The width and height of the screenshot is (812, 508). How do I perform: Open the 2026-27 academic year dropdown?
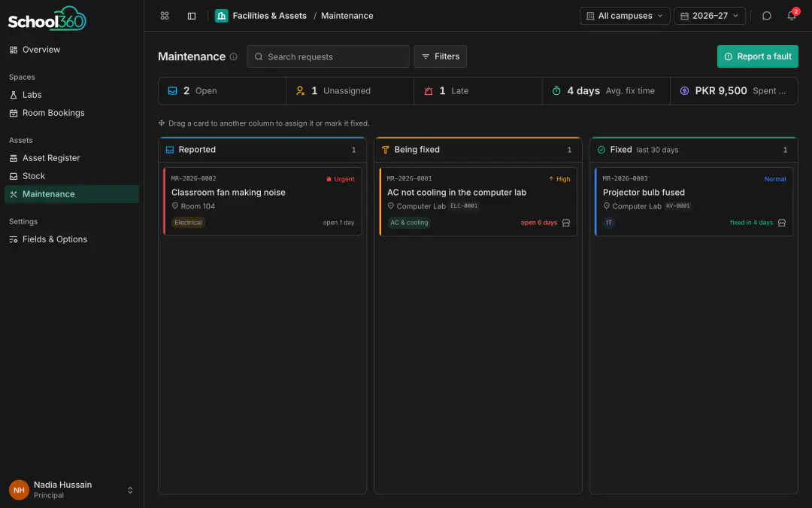coord(710,16)
